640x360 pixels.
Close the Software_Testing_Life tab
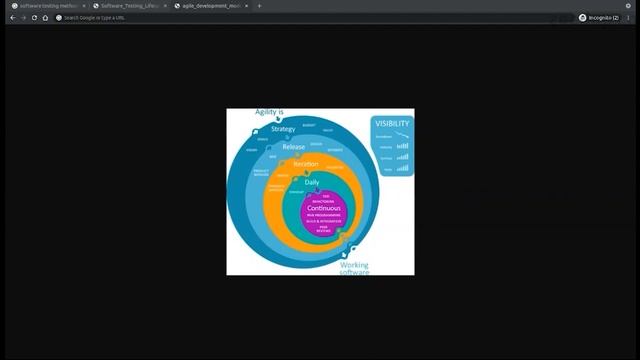coord(165,6)
